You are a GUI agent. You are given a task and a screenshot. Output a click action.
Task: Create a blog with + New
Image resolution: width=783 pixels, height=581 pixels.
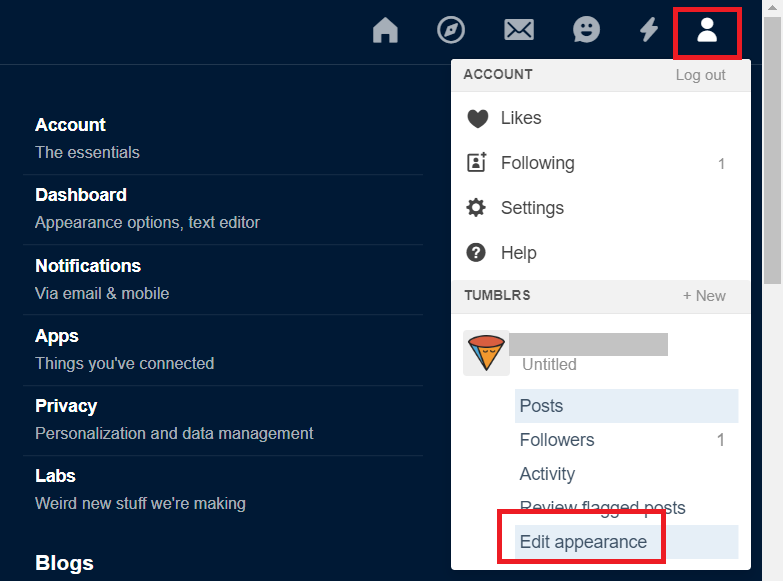pyautogui.click(x=704, y=296)
